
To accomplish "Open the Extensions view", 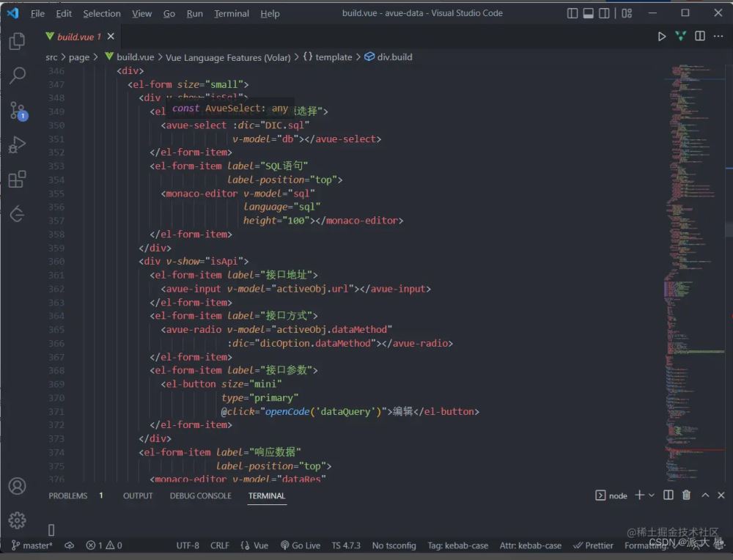I will click(x=17, y=180).
